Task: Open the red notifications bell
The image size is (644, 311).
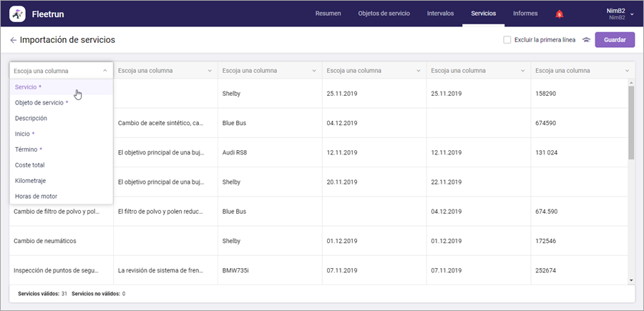Action: pyautogui.click(x=559, y=14)
